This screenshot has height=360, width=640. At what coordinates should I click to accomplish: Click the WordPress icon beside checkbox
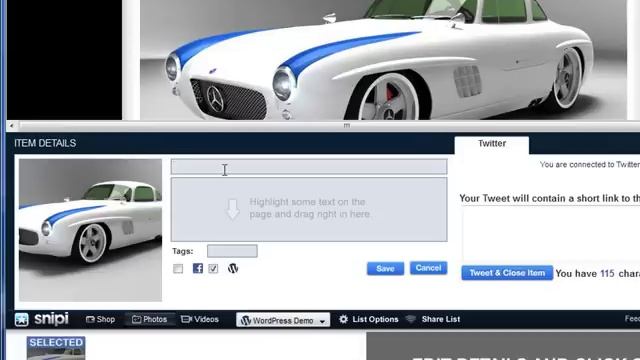(x=233, y=268)
